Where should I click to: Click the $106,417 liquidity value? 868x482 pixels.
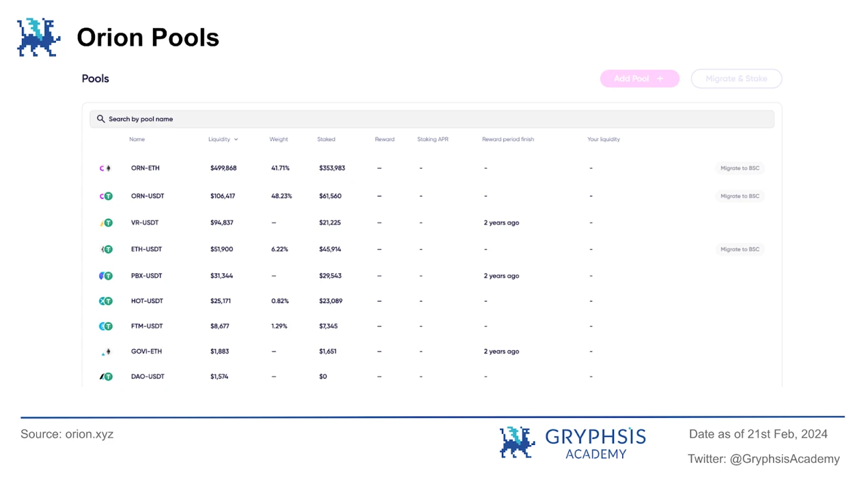coord(223,196)
